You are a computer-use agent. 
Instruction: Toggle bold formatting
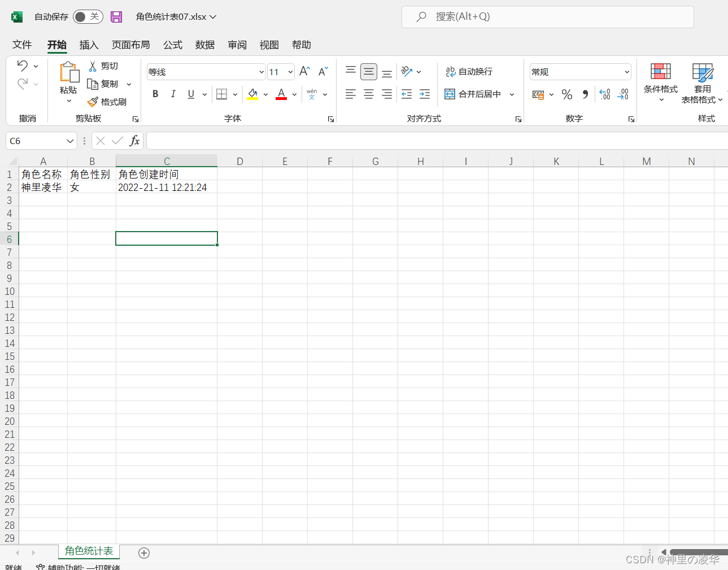point(155,94)
